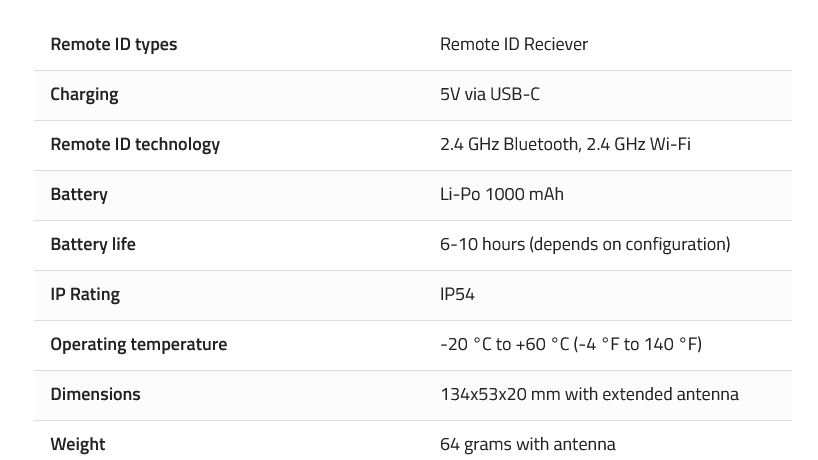Click the 'Remote ID types' row label
Screen dimensions: 818x460
point(113,44)
